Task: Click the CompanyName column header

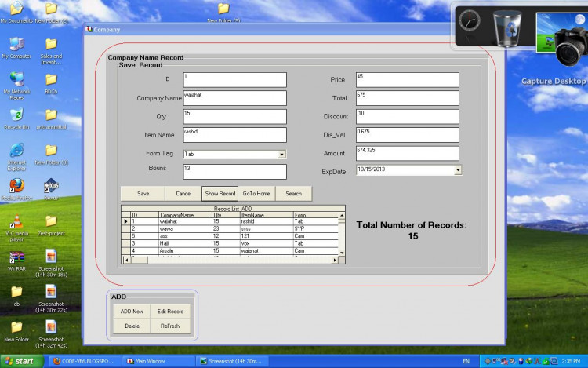Action: 185,215
